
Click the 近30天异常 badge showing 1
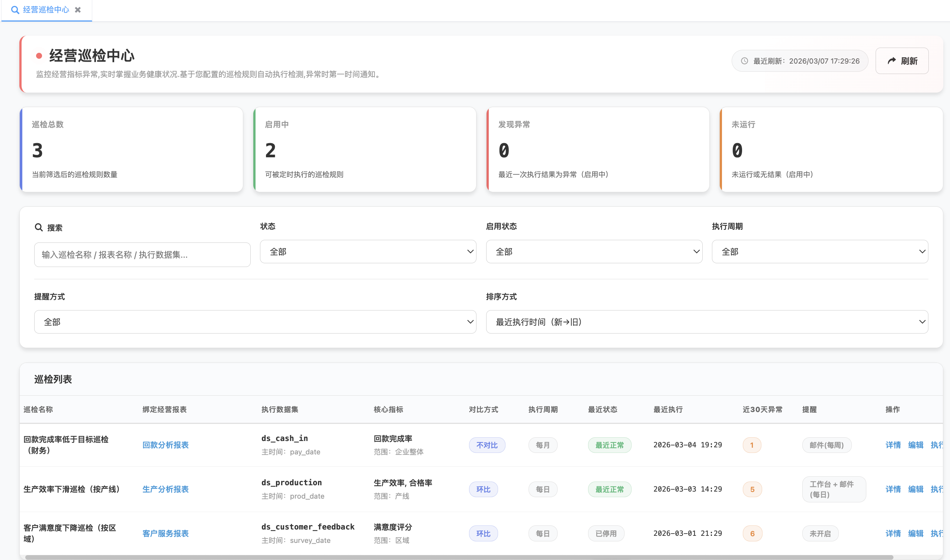point(751,445)
